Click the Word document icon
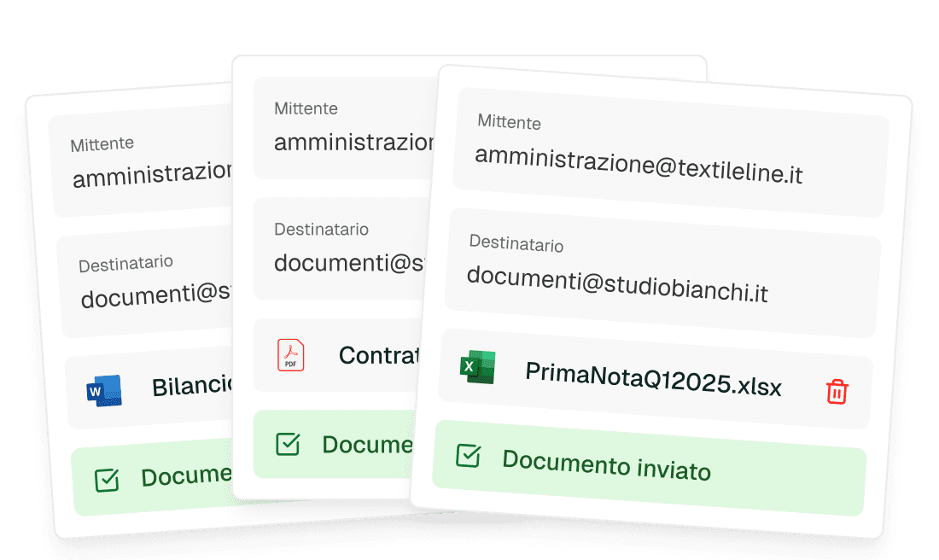This screenshot has height=560, width=939. [104, 391]
